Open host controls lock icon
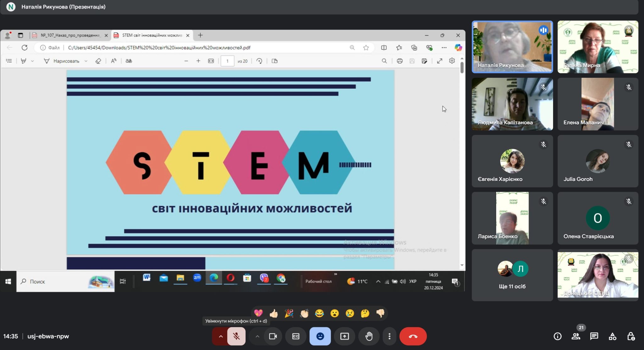This screenshot has height=350, width=644. (631, 336)
